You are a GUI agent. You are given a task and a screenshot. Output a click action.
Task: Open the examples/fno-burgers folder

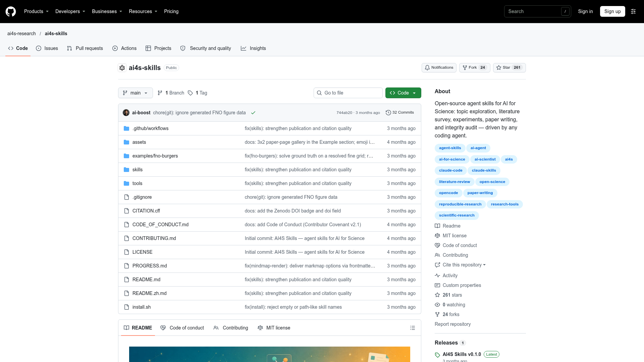pos(155,156)
